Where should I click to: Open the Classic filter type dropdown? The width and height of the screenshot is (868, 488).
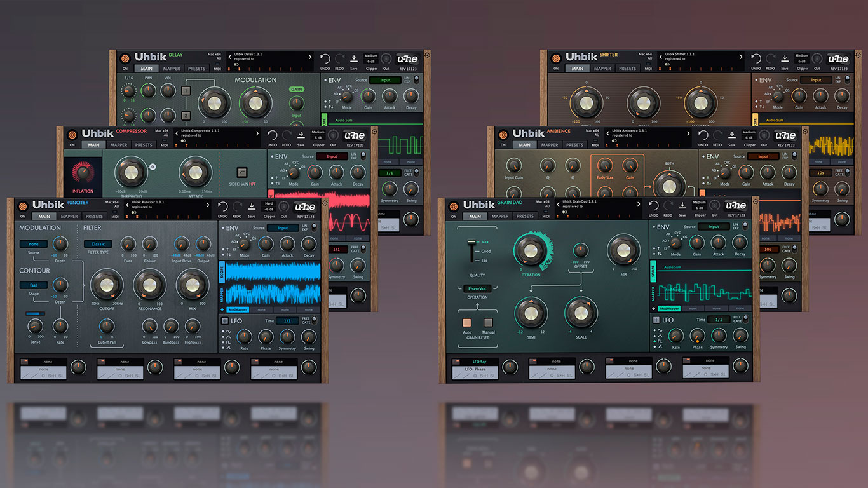(98, 244)
